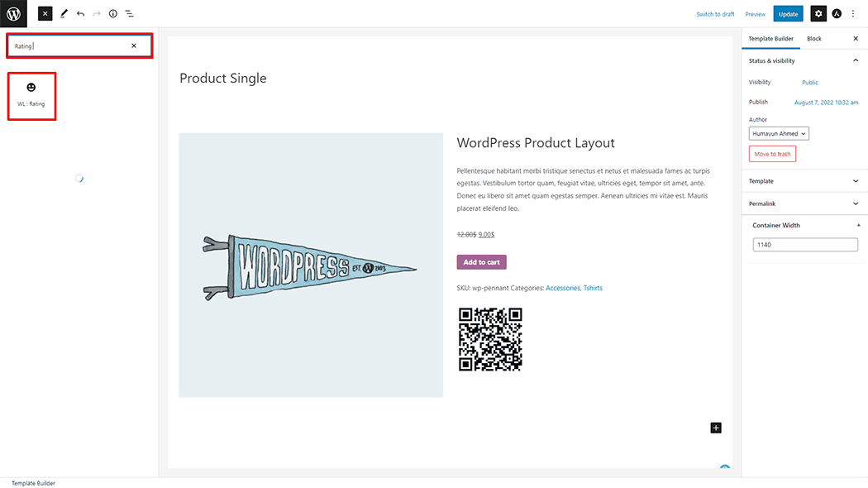Open the List View icon

[130, 13]
